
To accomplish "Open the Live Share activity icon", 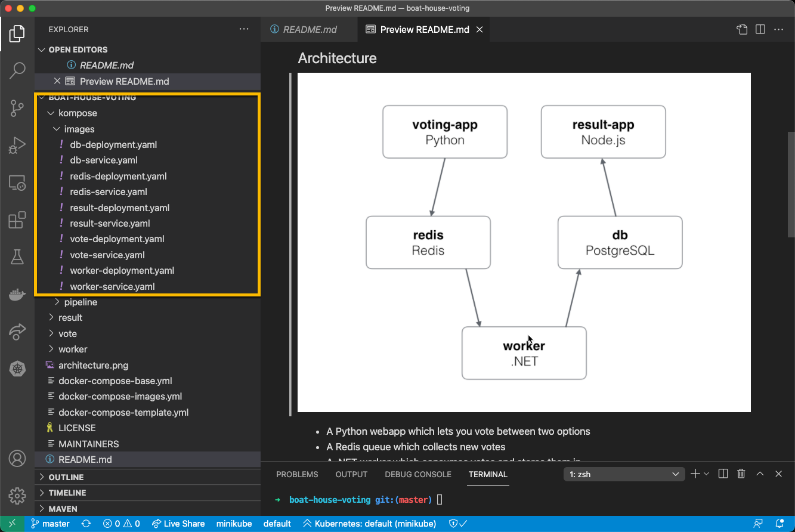I will coord(17,332).
